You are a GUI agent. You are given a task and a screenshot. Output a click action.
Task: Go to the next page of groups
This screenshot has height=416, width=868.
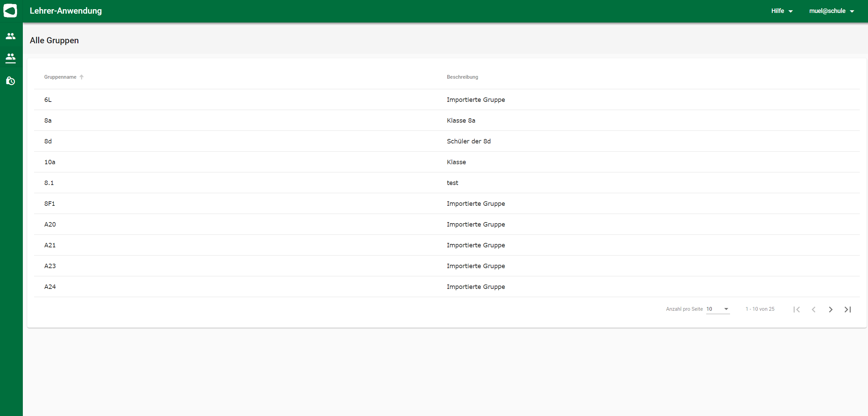[x=831, y=309]
